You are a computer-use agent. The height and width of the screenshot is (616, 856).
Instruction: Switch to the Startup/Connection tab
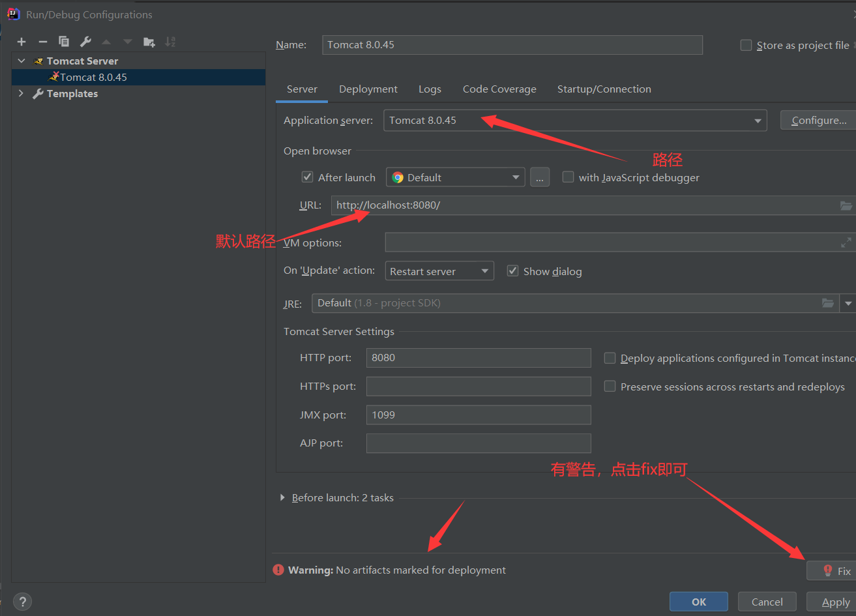pos(604,89)
